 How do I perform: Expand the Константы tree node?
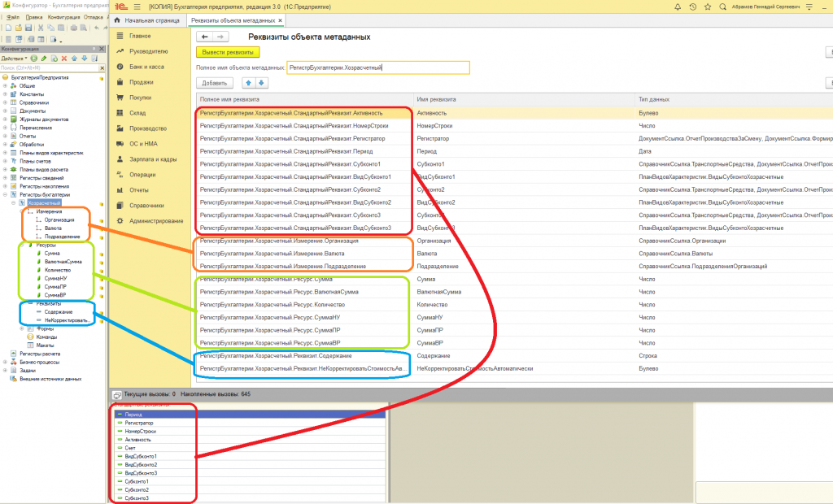(6, 94)
